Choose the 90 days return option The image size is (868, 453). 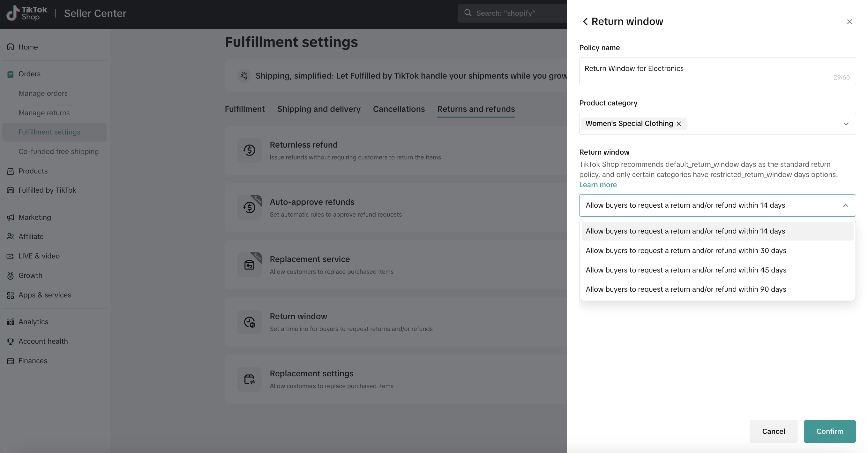[x=686, y=289]
